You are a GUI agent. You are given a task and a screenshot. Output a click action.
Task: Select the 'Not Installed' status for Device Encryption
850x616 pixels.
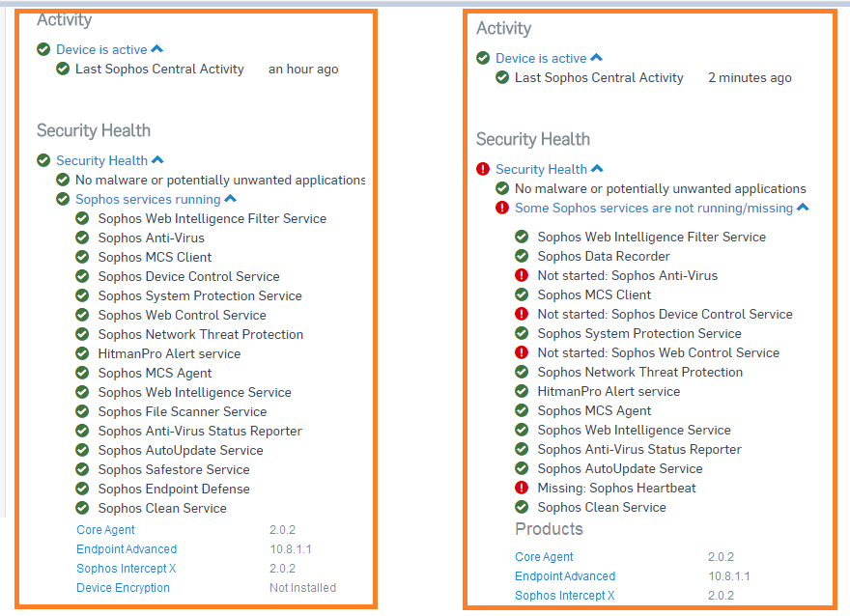pos(303,588)
